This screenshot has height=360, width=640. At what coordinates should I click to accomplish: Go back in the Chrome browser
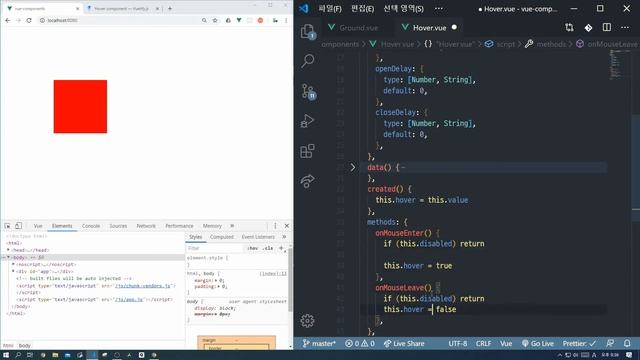coord(8,20)
